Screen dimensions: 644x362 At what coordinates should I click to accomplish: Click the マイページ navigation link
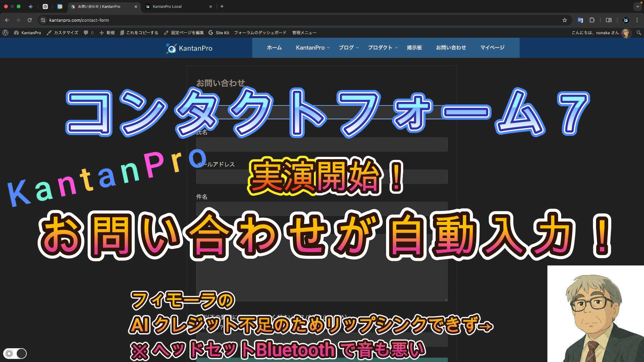492,48
